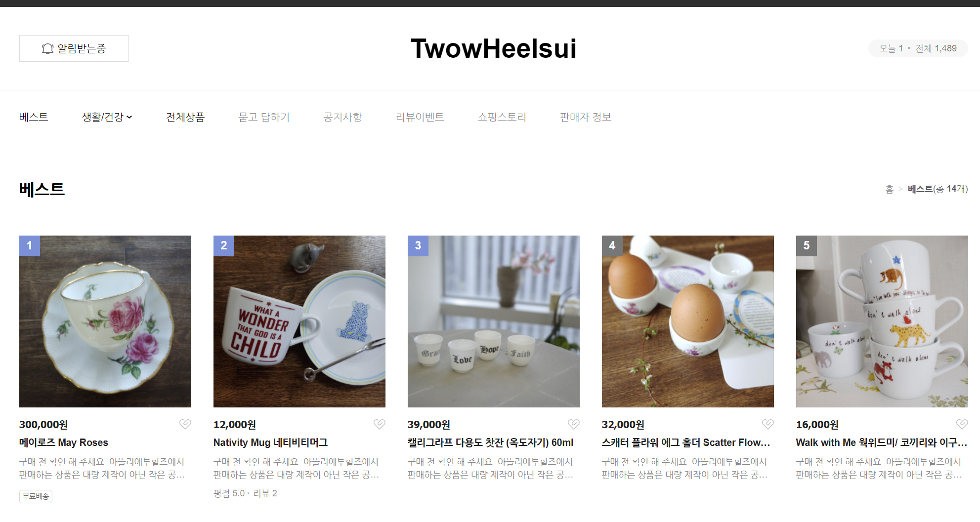Open the Walk with Me product title
The height and width of the screenshot is (522, 980).
tap(882, 442)
